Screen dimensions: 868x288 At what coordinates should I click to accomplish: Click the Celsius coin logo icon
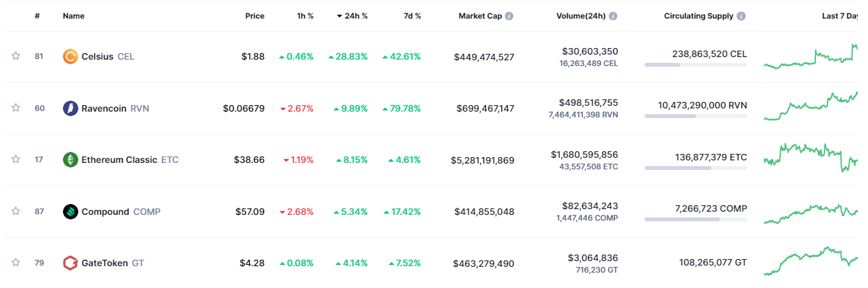pyautogui.click(x=71, y=56)
